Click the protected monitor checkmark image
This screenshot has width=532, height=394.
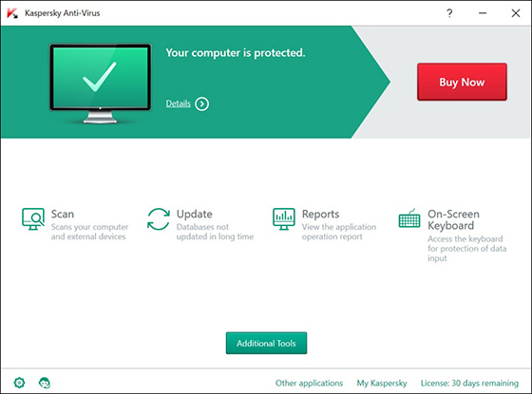[x=100, y=84]
